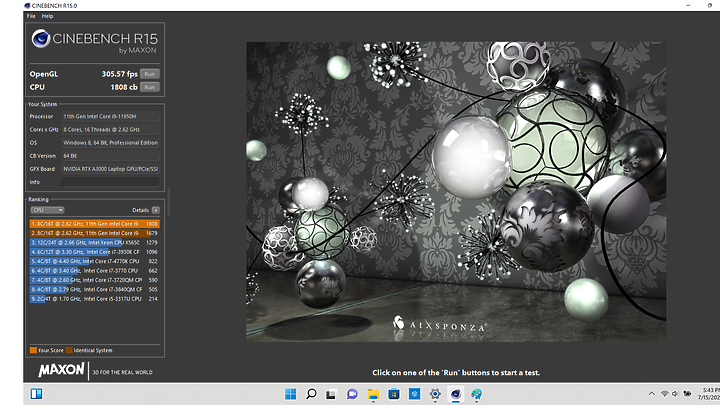
Task: Show hidden system tray icons
Action: [x=651, y=394]
